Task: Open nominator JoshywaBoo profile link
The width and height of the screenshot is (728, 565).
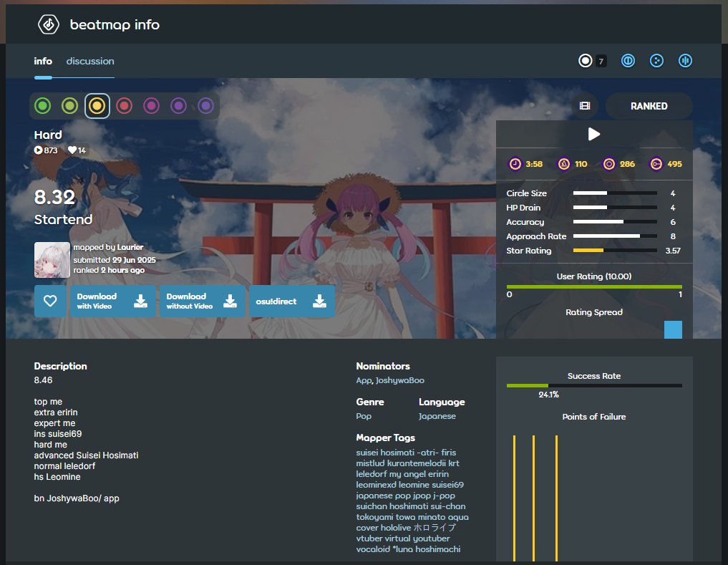Action: pyautogui.click(x=399, y=380)
